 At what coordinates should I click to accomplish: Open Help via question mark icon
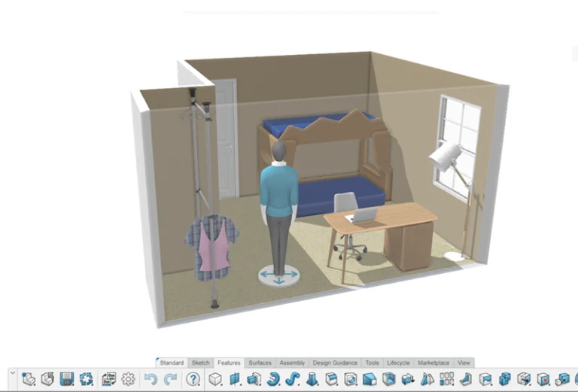click(193, 379)
